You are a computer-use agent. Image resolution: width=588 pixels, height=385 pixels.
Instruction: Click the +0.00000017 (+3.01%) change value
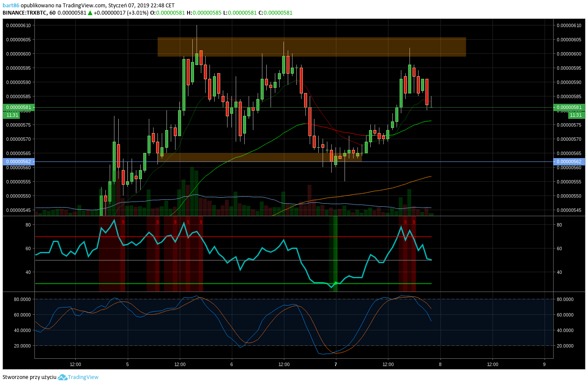point(120,13)
